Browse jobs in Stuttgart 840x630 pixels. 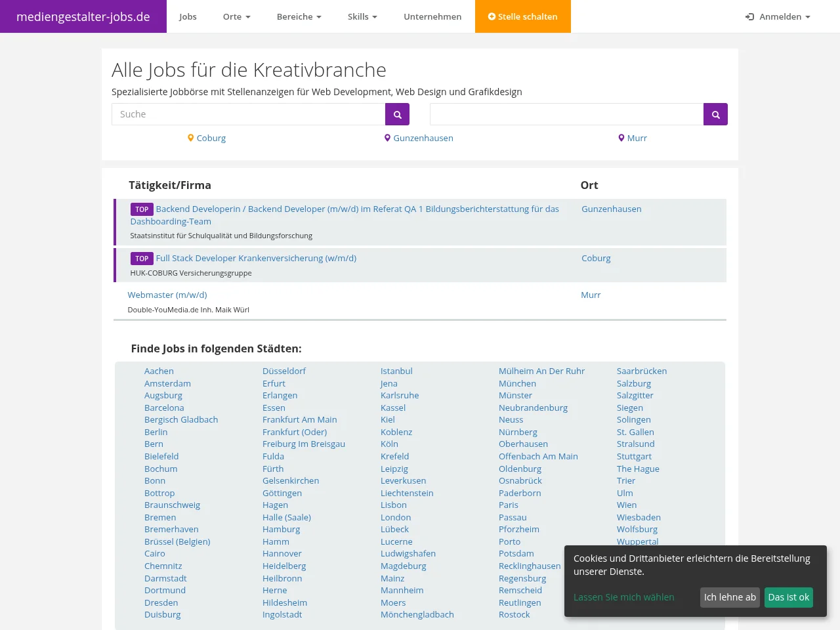[x=634, y=457]
